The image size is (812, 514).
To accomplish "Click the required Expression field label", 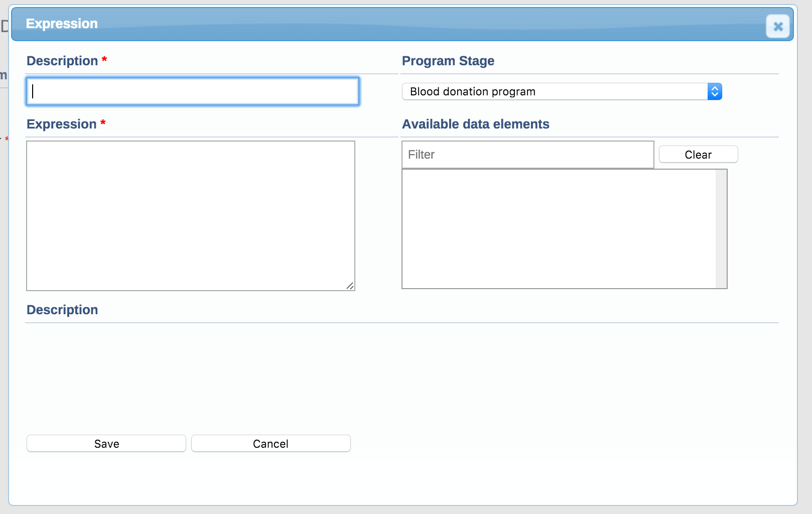I will click(61, 124).
